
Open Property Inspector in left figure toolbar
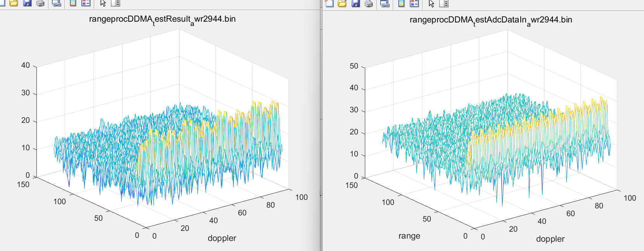pyautogui.click(x=116, y=3)
